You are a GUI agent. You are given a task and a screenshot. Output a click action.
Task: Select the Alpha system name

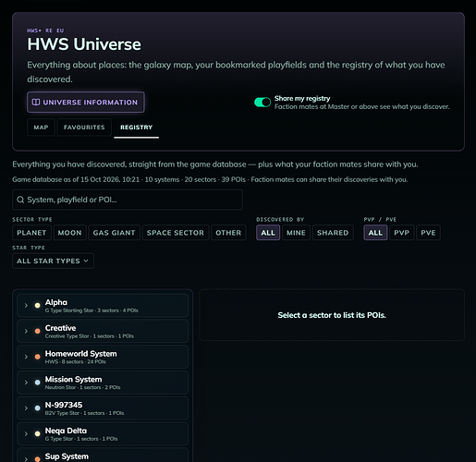(x=56, y=302)
